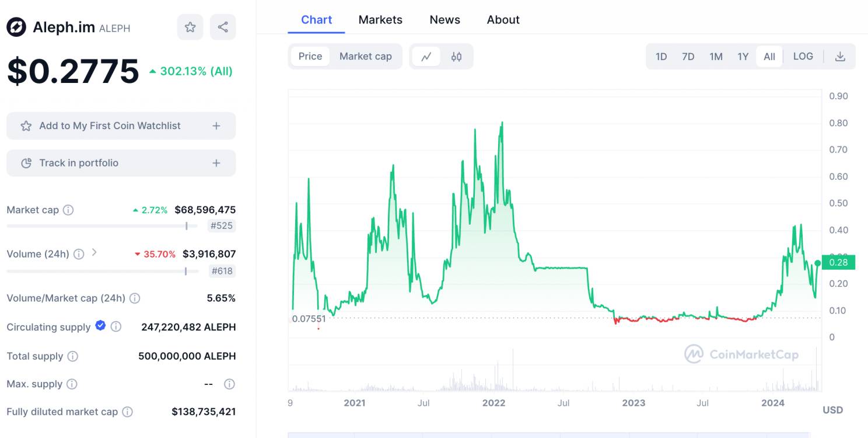Select 1D time range
The image size is (868, 438).
(661, 57)
